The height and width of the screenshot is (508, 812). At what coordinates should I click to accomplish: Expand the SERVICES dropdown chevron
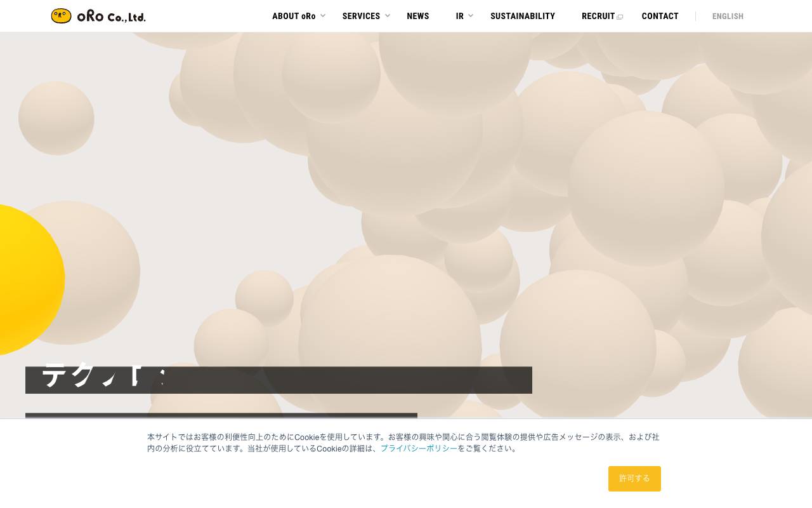388,16
